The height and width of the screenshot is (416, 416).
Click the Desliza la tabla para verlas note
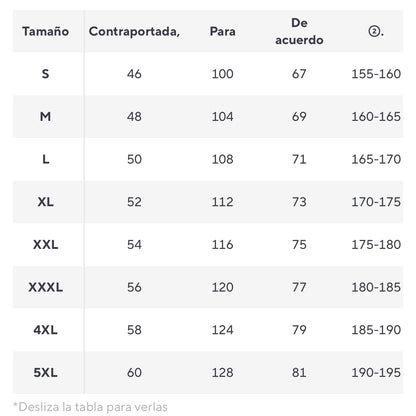90,407
